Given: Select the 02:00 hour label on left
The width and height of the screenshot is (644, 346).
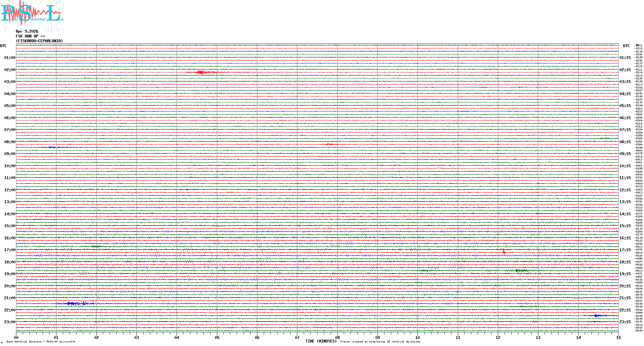Looking at the screenshot, I should pyautogui.click(x=10, y=70).
